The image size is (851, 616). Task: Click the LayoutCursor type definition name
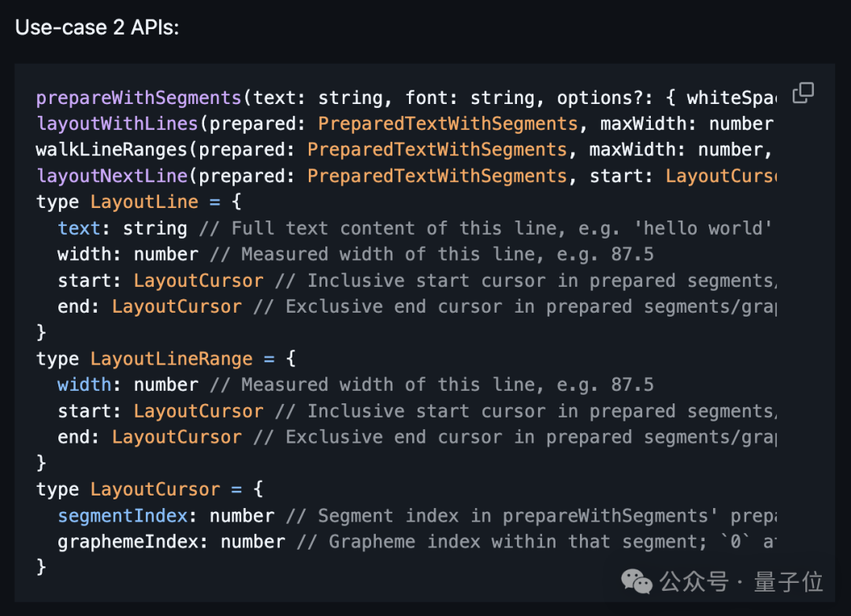(x=155, y=489)
